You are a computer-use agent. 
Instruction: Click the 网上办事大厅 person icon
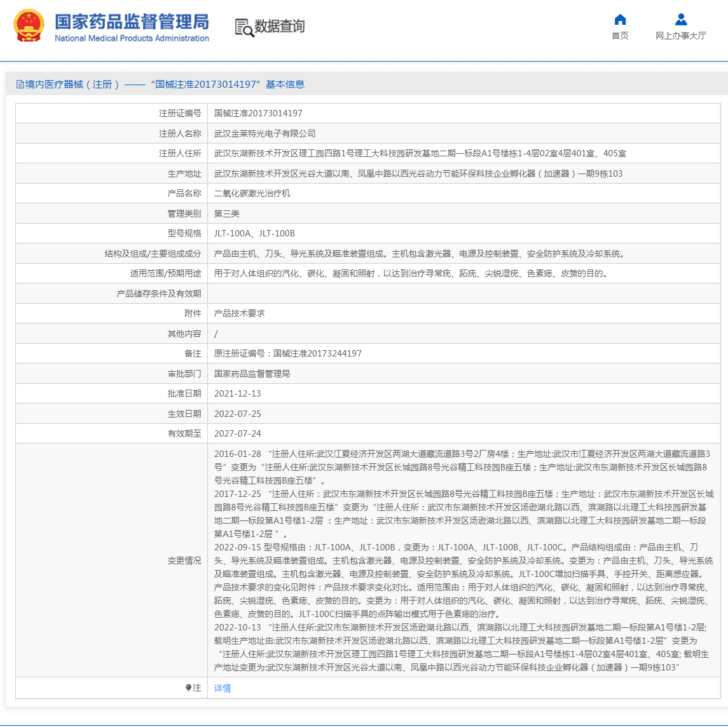681,20
